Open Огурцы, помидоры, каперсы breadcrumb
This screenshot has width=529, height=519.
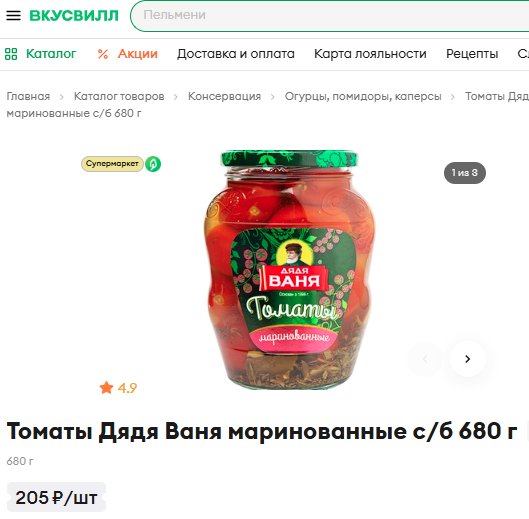click(x=363, y=97)
